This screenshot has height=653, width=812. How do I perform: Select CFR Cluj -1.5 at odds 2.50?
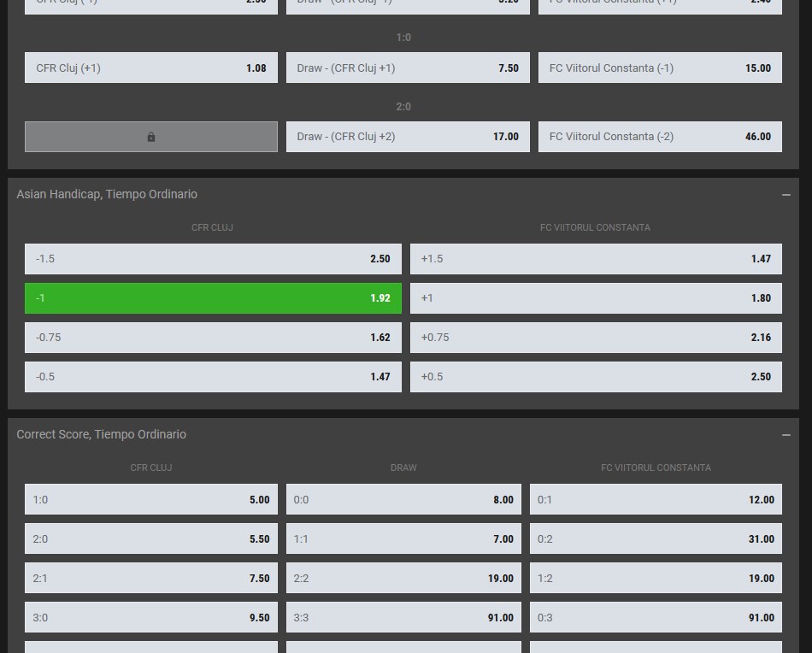[x=212, y=258]
